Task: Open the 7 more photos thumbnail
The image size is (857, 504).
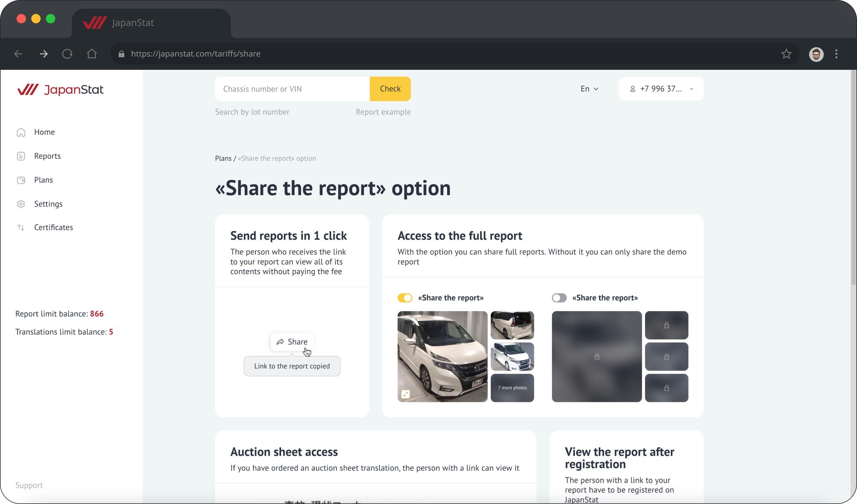Action: (x=512, y=388)
